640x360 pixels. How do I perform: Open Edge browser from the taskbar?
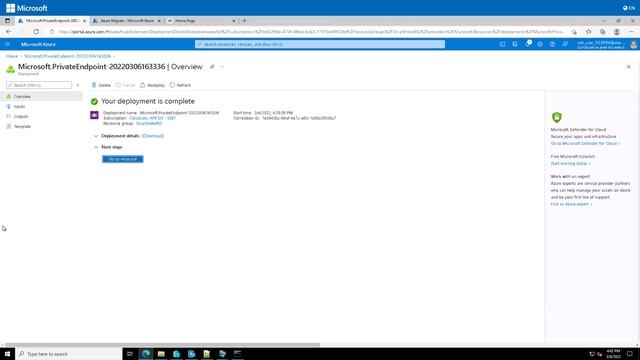point(146,354)
